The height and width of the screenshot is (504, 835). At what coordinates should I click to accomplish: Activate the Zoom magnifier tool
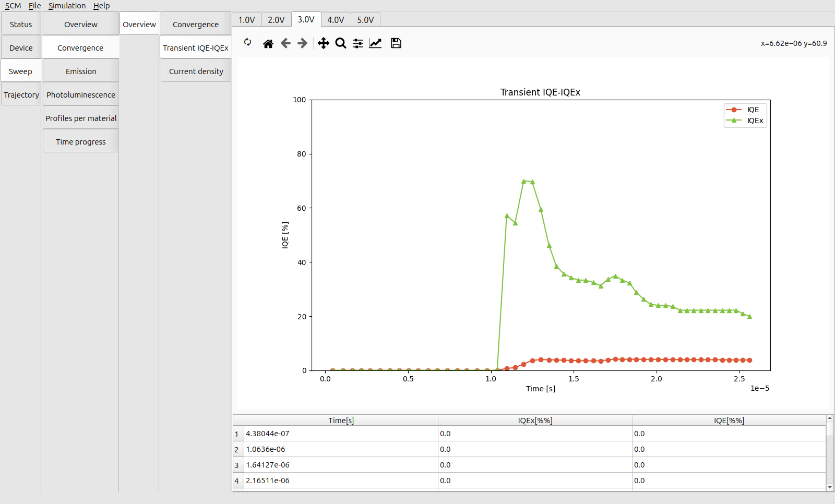coord(341,43)
